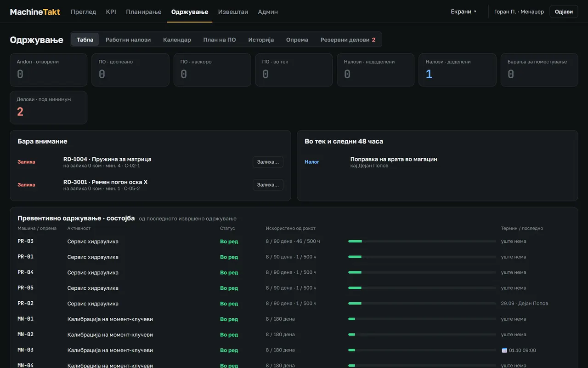This screenshot has height=368, width=588.
Task: Open the Извештаи navigation item
Action: 233,12
